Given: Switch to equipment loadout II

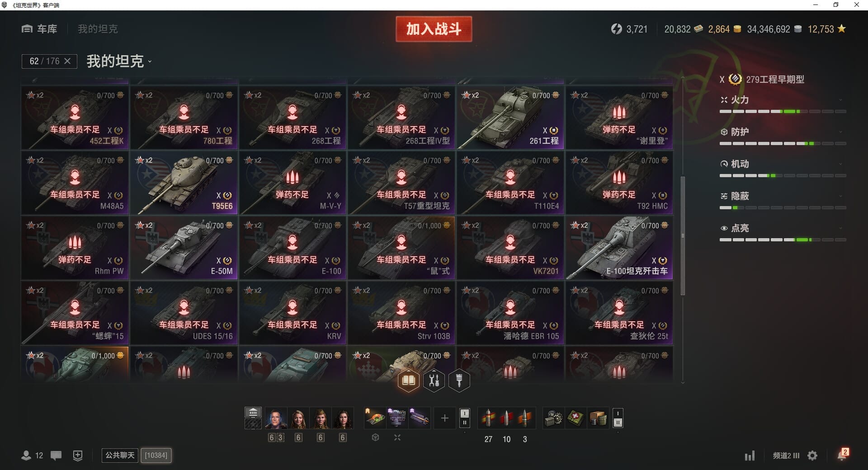Looking at the screenshot, I should (464, 423).
